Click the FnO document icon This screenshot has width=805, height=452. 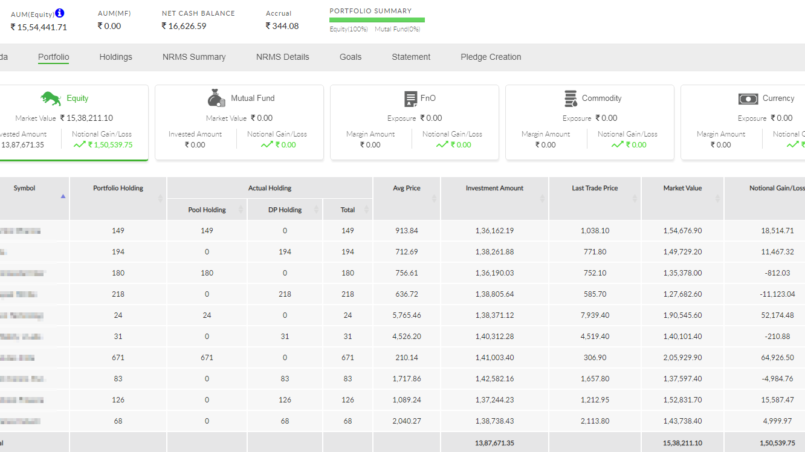[x=410, y=99]
